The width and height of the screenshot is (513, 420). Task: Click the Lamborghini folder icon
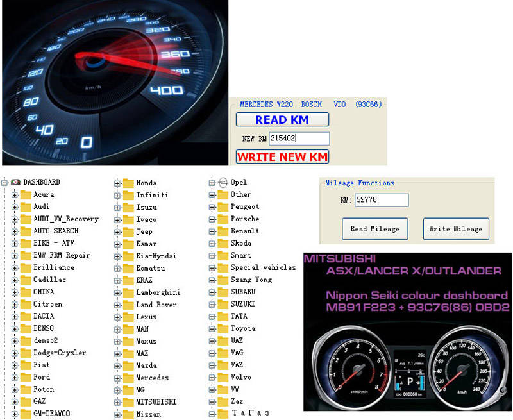click(x=128, y=292)
